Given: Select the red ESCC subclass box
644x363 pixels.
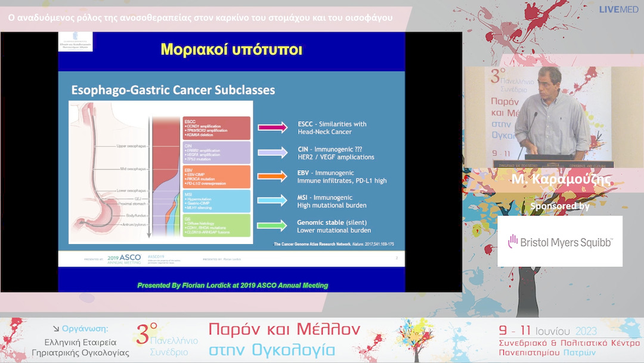Looking at the screenshot, I should pos(216,128).
